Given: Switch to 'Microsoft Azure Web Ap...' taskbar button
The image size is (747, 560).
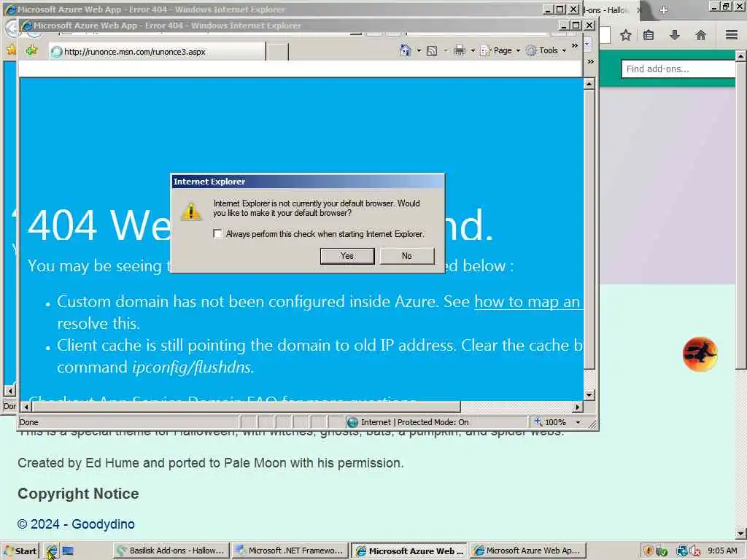Looking at the screenshot, I should click(x=528, y=551).
